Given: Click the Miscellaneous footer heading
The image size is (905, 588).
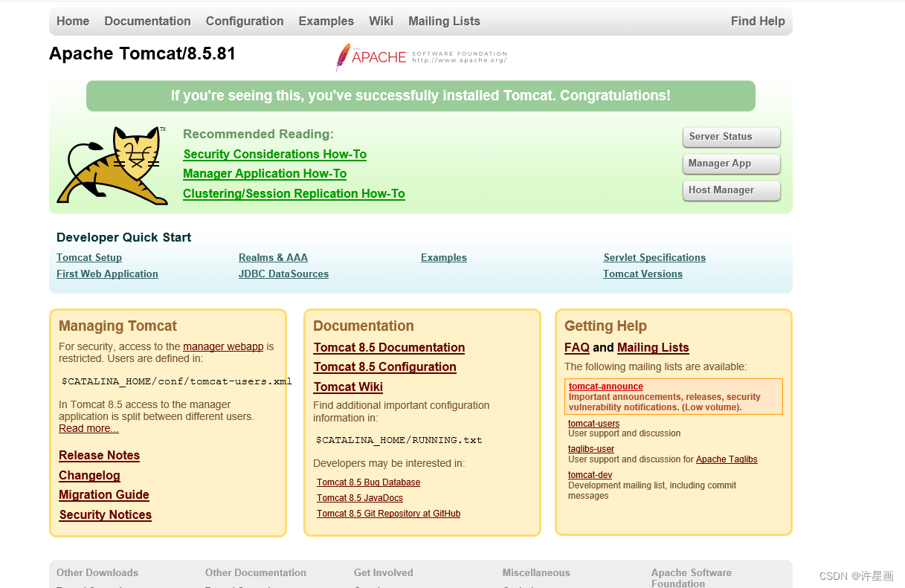Looking at the screenshot, I should (x=536, y=572).
